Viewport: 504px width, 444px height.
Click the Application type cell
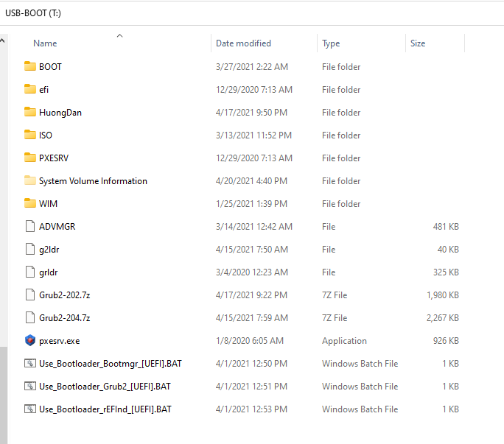pyautogui.click(x=344, y=341)
